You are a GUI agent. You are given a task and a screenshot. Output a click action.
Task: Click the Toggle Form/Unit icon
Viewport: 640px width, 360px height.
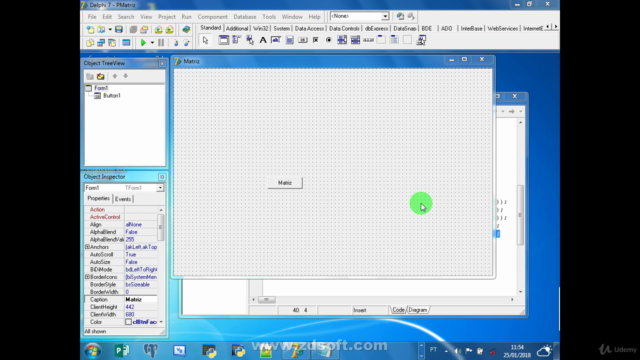112,42
